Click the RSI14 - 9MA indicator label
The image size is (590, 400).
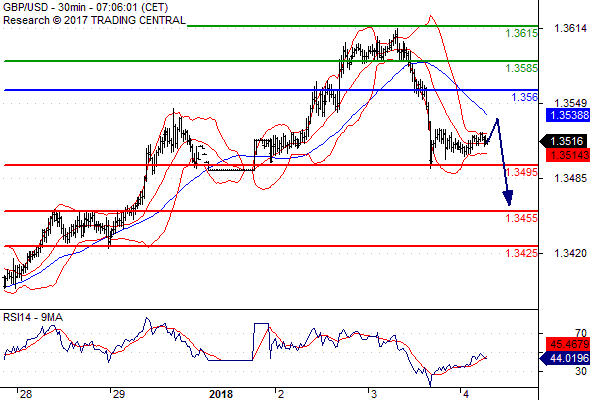tap(33, 317)
